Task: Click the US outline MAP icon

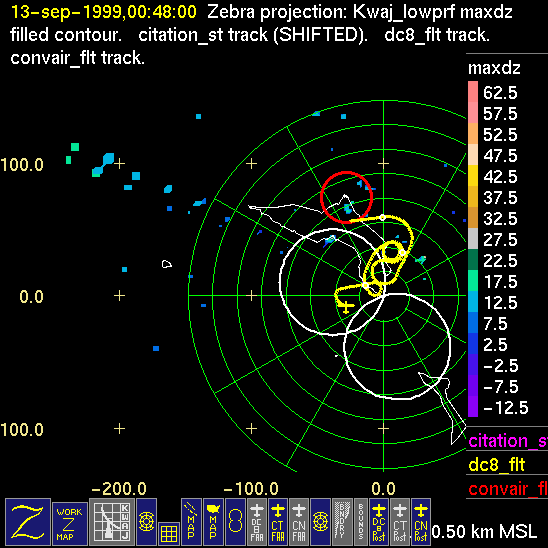Action: point(213,522)
